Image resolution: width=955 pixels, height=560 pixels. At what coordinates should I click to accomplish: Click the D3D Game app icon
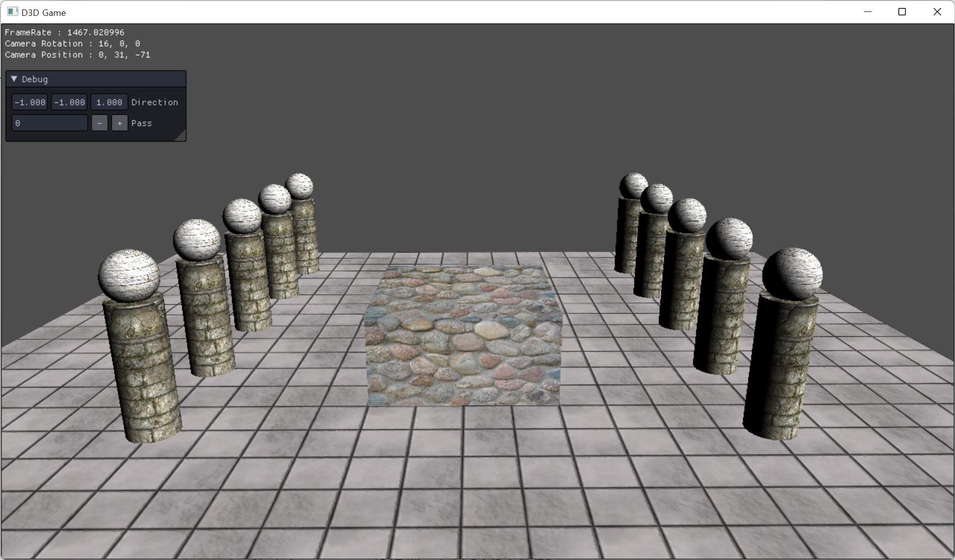pos(12,12)
